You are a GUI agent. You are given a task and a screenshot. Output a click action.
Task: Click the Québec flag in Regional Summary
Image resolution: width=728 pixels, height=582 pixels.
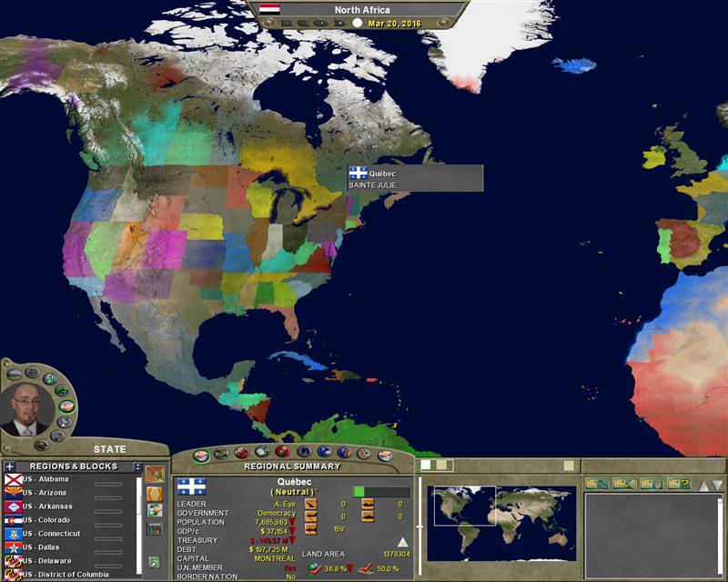click(x=191, y=486)
